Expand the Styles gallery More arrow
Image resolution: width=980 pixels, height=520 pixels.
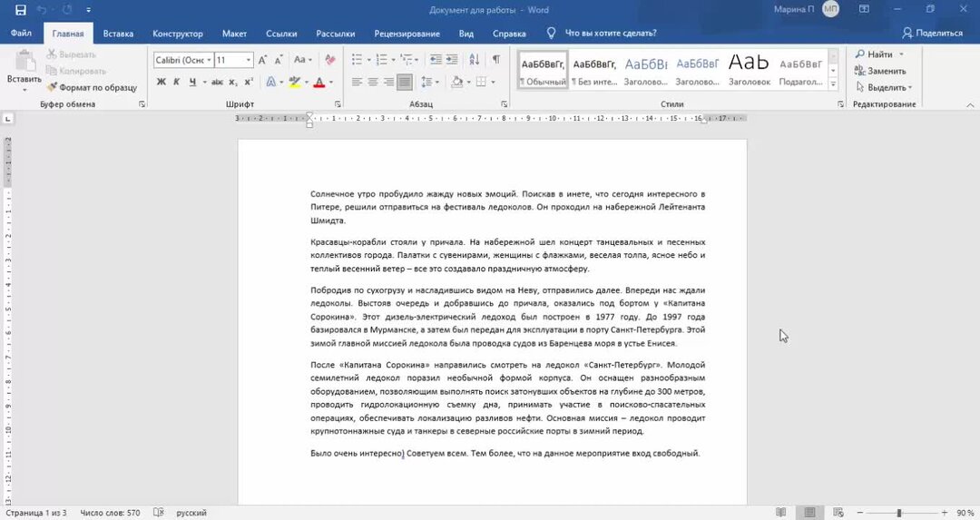click(x=832, y=83)
